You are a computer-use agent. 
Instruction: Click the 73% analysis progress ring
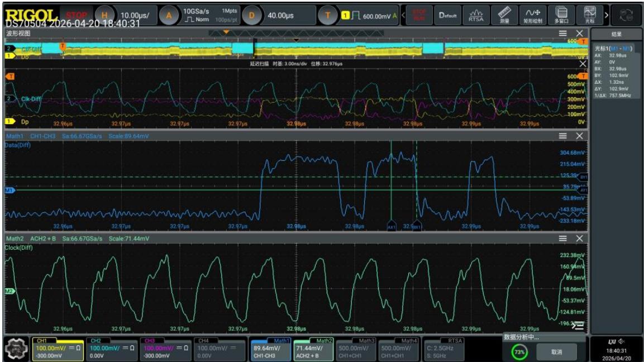(519, 352)
